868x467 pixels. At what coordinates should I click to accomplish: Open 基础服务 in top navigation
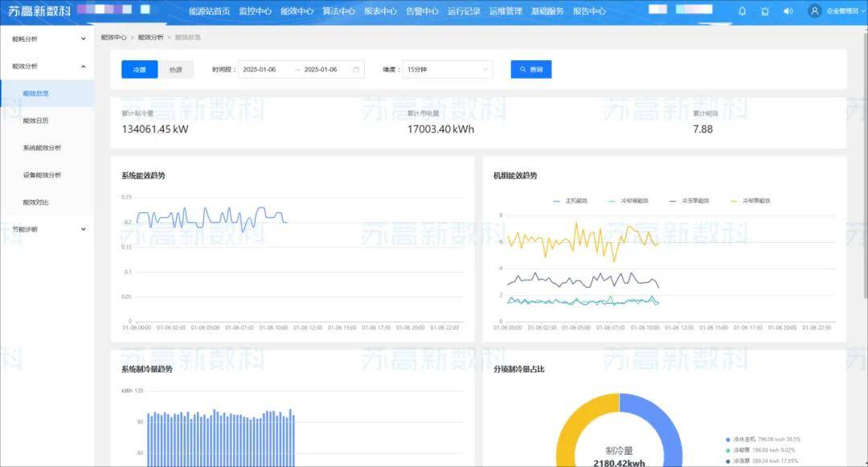coord(547,11)
